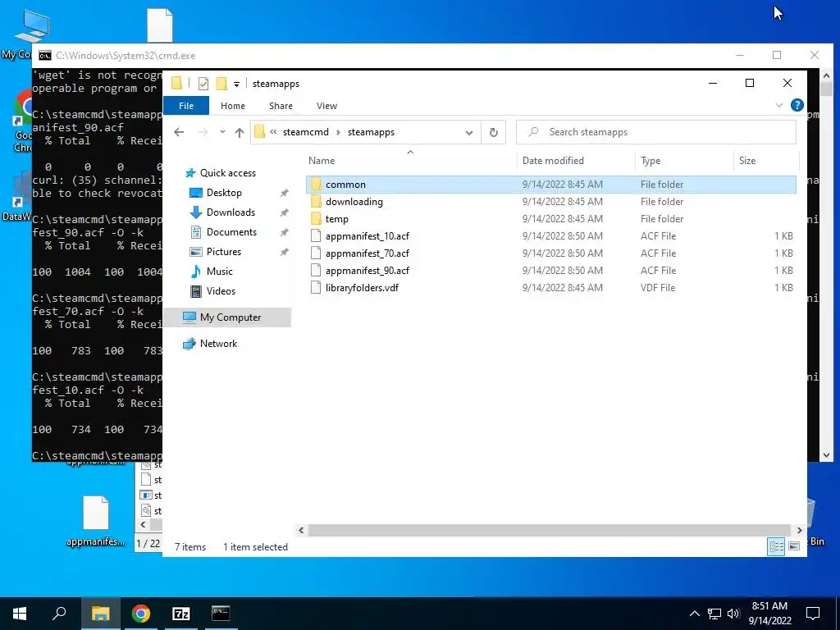Viewport: 840px width, 630px height.
Task: Open Desktop in navigation pane
Action: click(224, 192)
